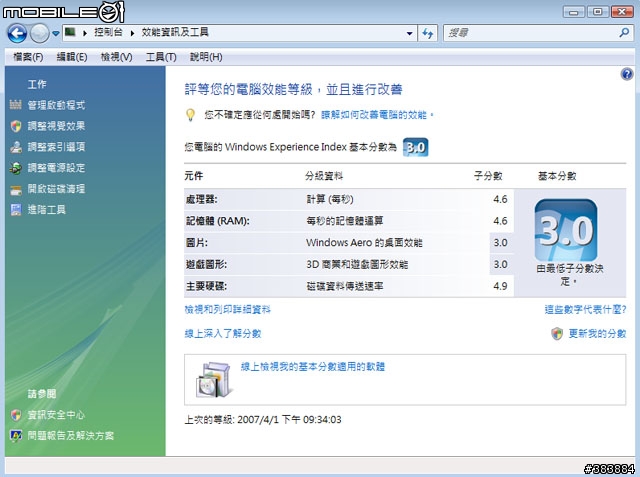Focus the 搜尋 search input field

tap(531, 33)
